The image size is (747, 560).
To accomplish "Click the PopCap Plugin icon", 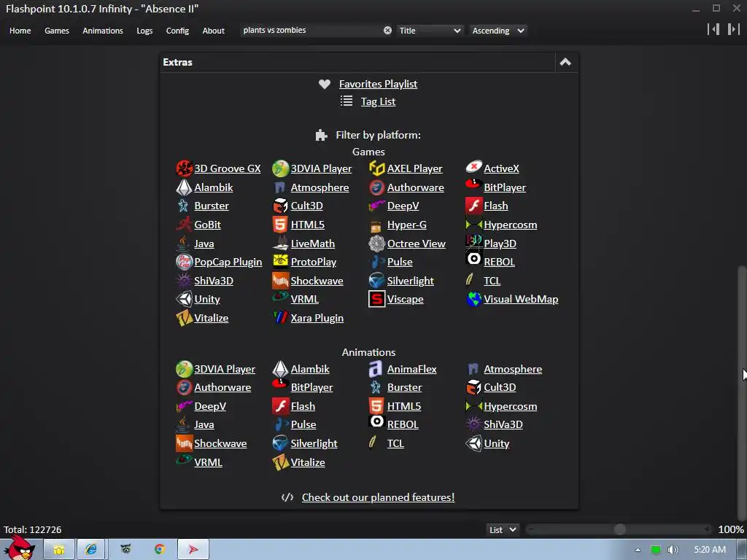I will [184, 262].
